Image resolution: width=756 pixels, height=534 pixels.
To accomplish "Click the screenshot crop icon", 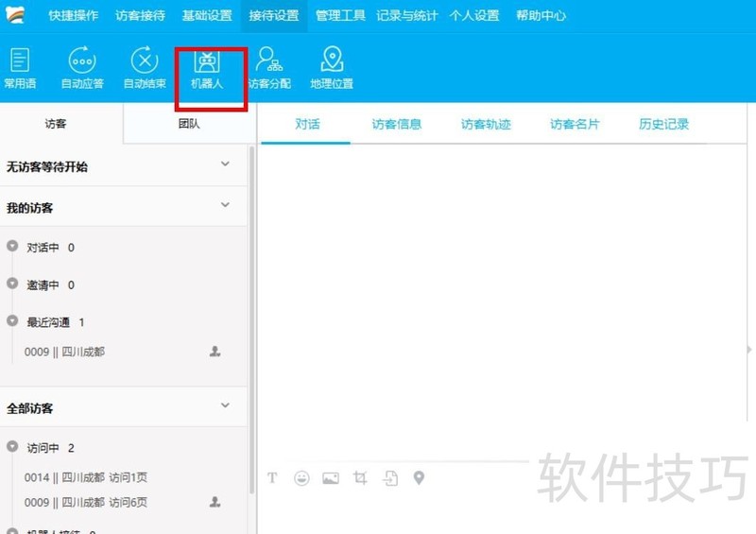I will (360, 478).
